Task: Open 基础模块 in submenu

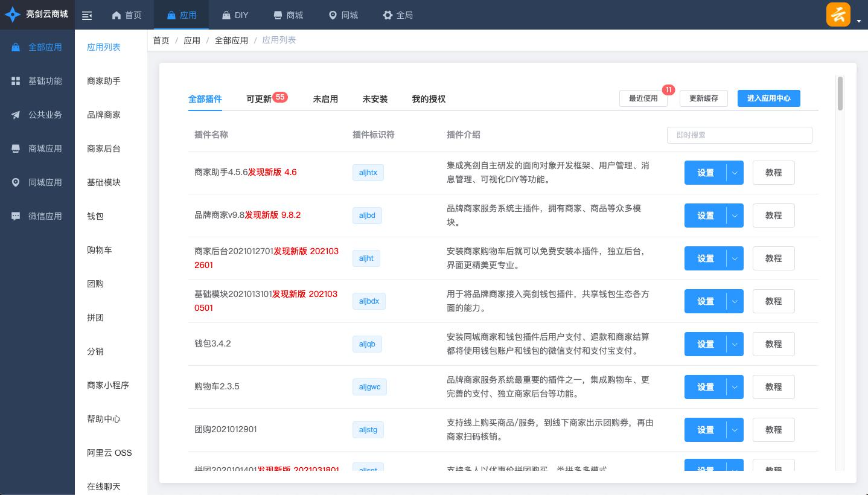Action: pyautogui.click(x=104, y=182)
